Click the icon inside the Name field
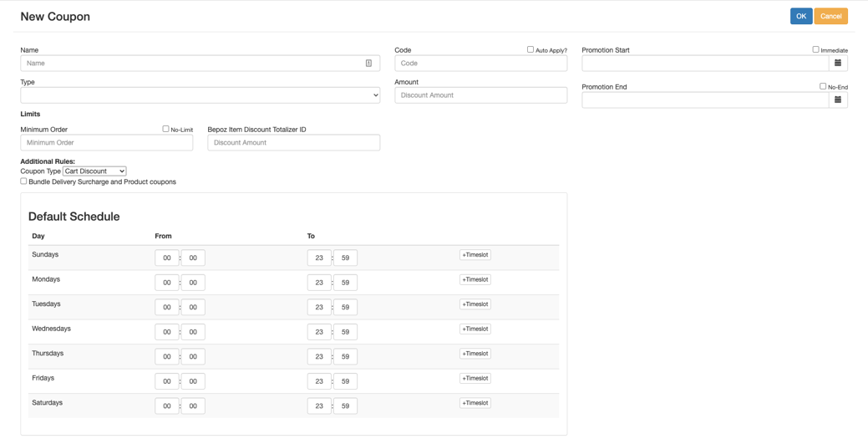Image resolution: width=868 pixels, height=439 pixels. point(368,64)
